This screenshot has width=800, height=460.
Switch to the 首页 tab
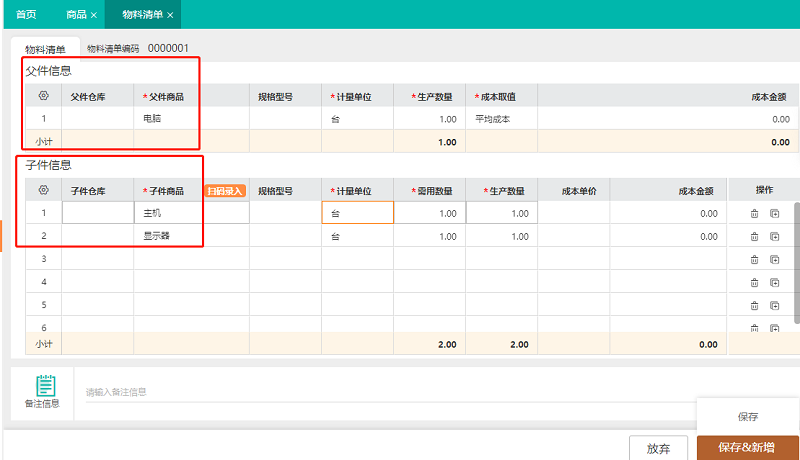point(27,15)
